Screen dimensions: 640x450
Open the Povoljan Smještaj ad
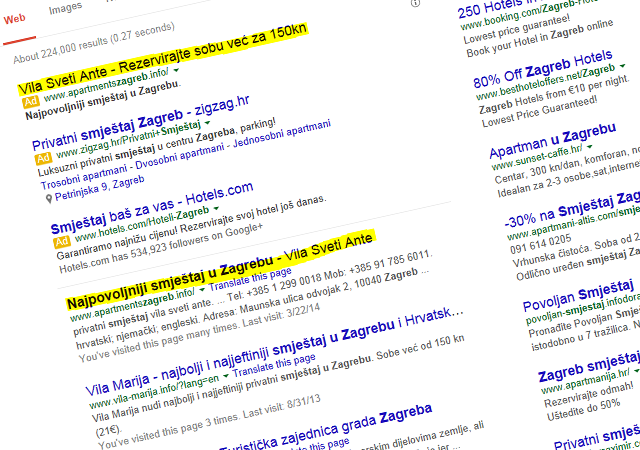[x=578, y=294]
